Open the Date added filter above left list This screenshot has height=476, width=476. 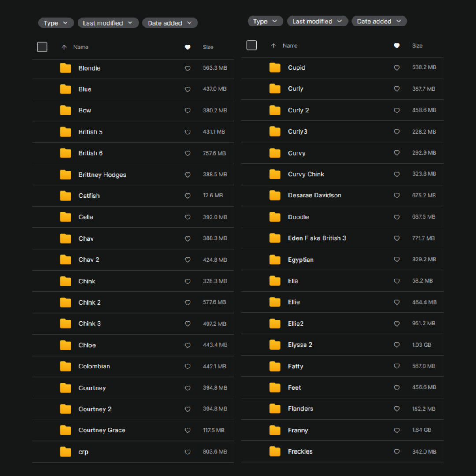click(170, 23)
